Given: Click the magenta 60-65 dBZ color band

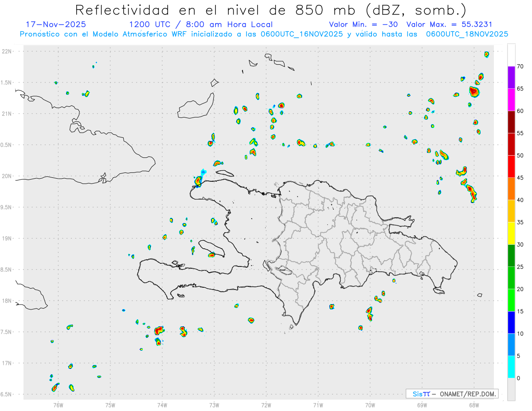Looking at the screenshot, I should (511, 99).
